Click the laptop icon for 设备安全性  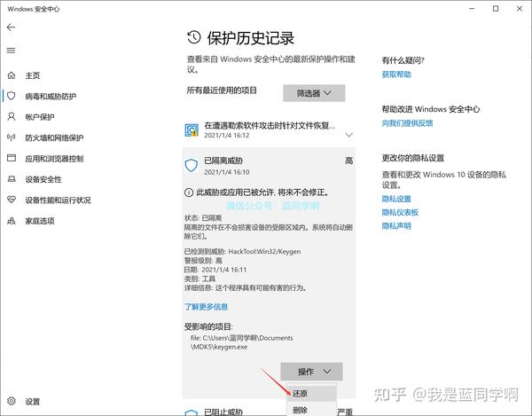tap(12, 179)
